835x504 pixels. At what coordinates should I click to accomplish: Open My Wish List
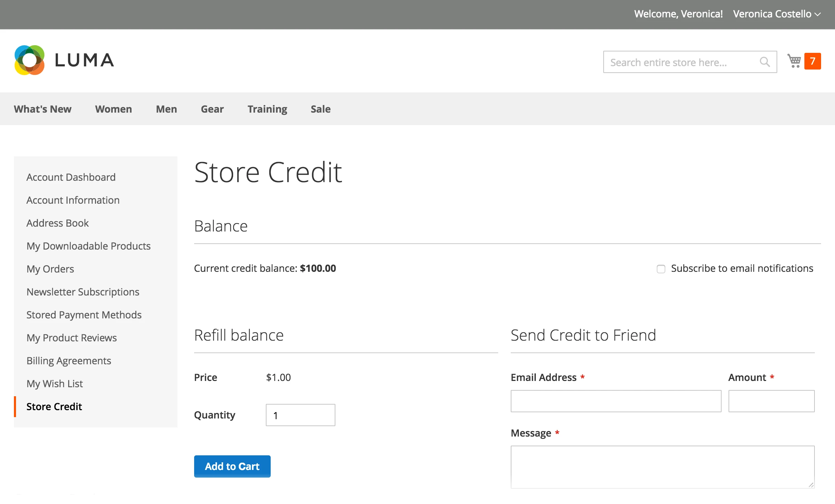click(55, 383)
